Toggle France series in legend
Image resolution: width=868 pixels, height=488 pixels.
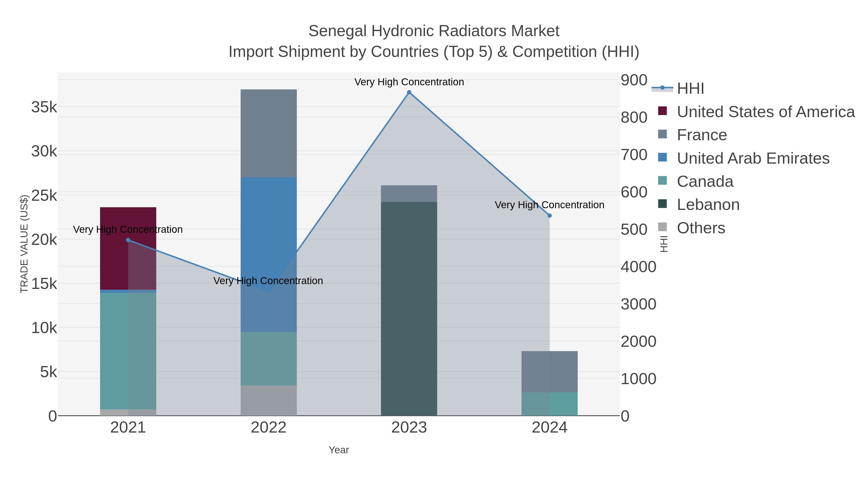click(x=692, y=135)
